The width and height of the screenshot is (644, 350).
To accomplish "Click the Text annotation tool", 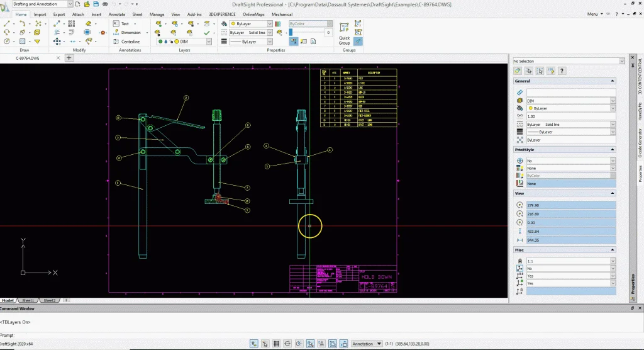I will [124, 23].
